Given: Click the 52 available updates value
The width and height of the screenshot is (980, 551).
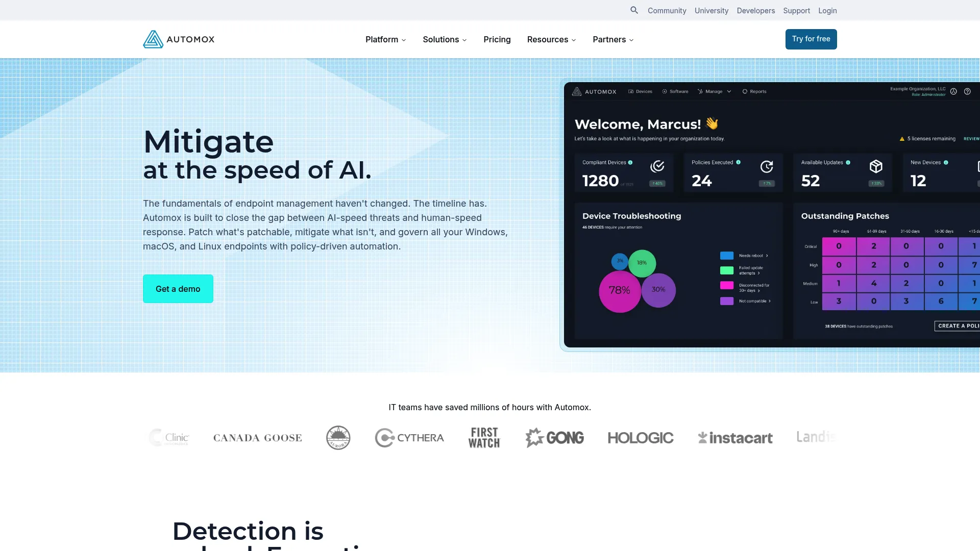Looking at the screenshot, I should [x=811, y=181].
